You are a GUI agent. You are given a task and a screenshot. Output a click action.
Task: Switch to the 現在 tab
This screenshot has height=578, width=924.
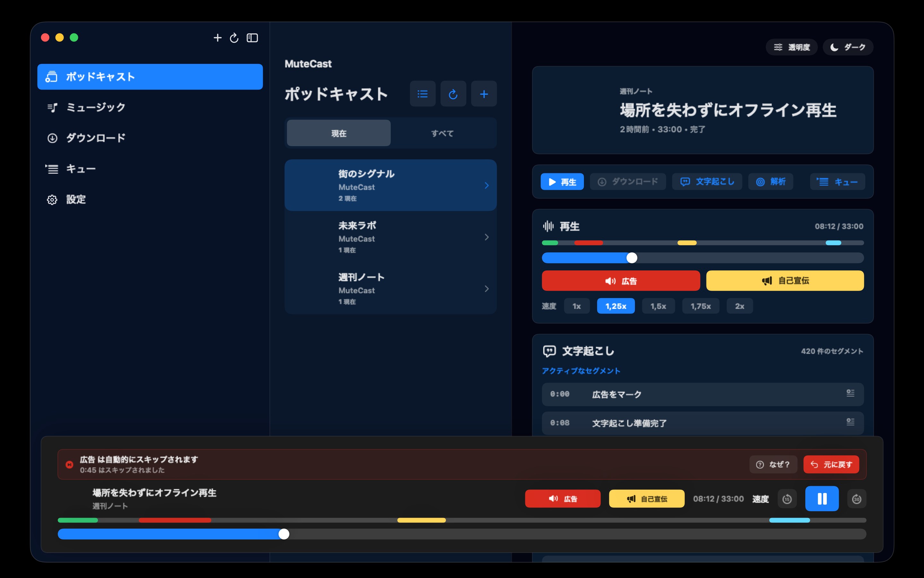point(339,133)
